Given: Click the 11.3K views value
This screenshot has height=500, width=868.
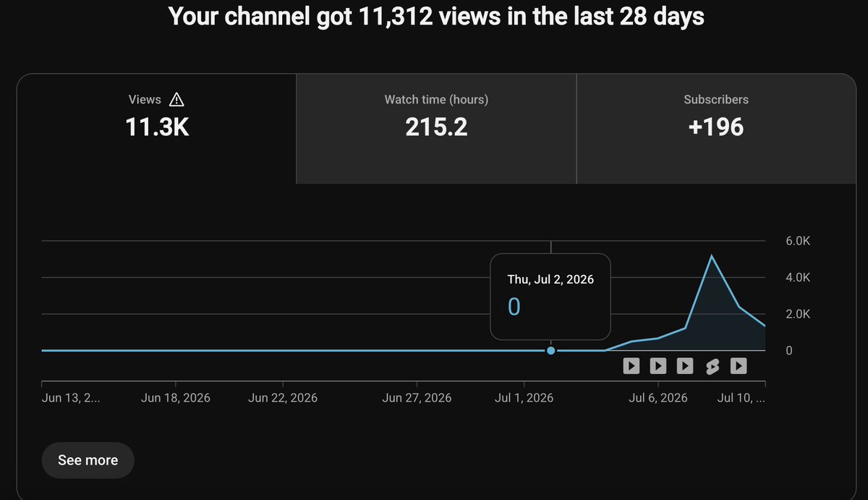Looking at the screenshot, I should [x=157, y=127].
